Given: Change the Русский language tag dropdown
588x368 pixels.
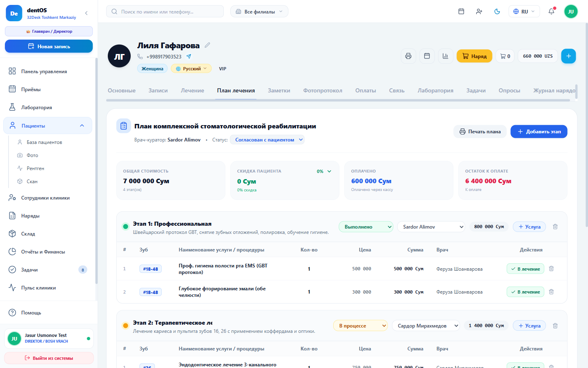Looking at the screenshot, I should [191, 69].
